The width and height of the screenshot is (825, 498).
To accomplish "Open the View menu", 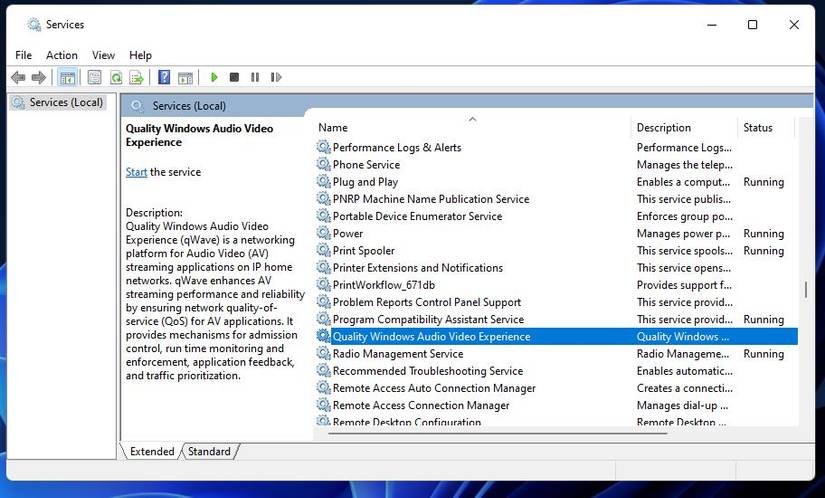I will (103, 55).
